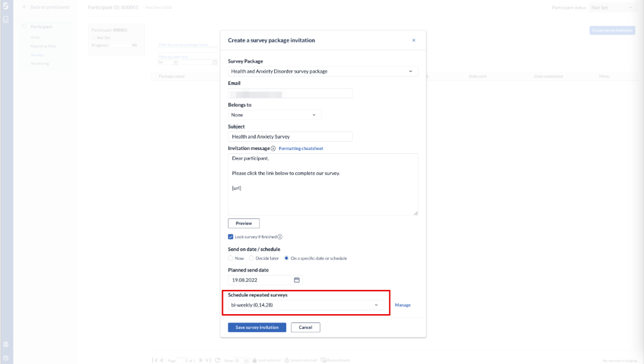The width and height of the screenshot is (644, 364).
Task: Go to the first page using pagination icon
Action: click(x=154, y=360)
